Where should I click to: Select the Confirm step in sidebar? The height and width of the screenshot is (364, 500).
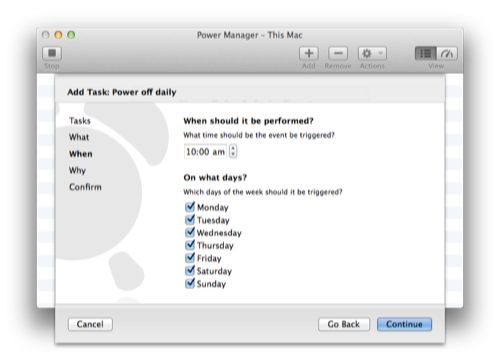[x=85, y=187]
